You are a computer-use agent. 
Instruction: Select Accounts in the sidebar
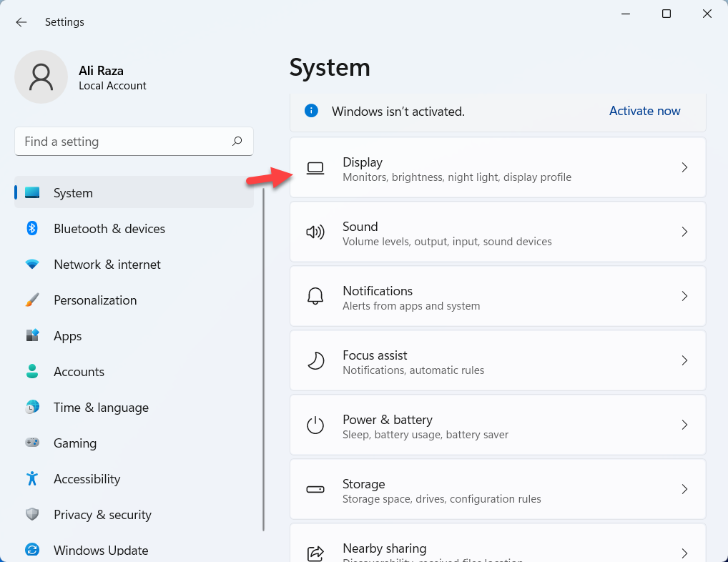click(79, 372)
